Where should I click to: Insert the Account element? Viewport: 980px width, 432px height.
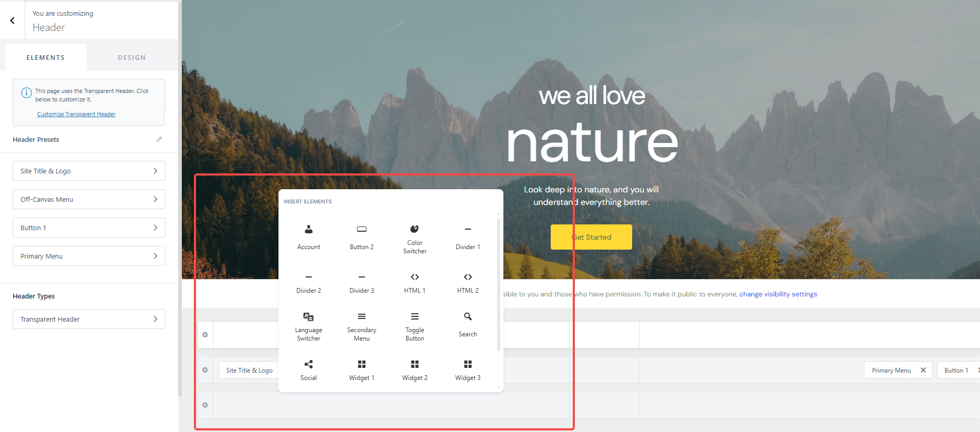click(x=308, y=236)
